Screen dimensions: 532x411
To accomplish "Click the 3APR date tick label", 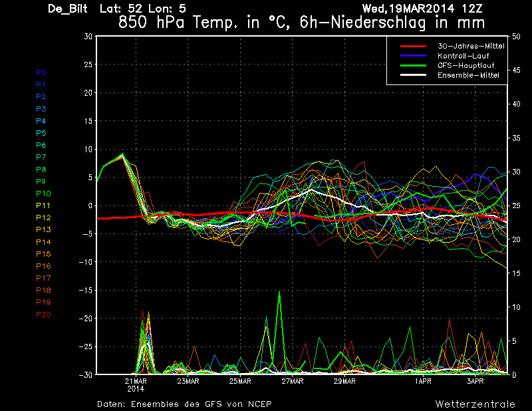I will (475, 381).
